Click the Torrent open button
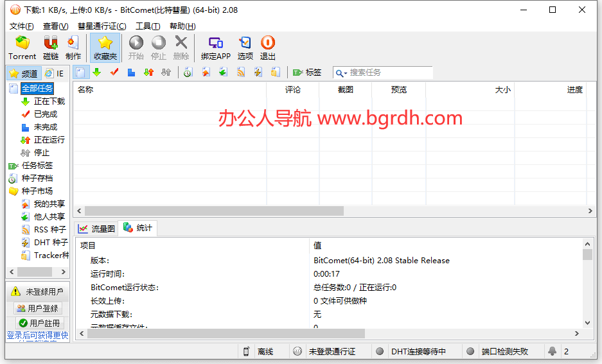The image size is (602, 364). [x=22, y=48]
